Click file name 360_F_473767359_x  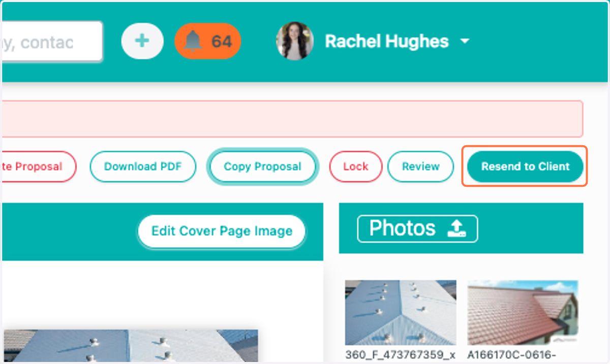(x=400, y=354)
